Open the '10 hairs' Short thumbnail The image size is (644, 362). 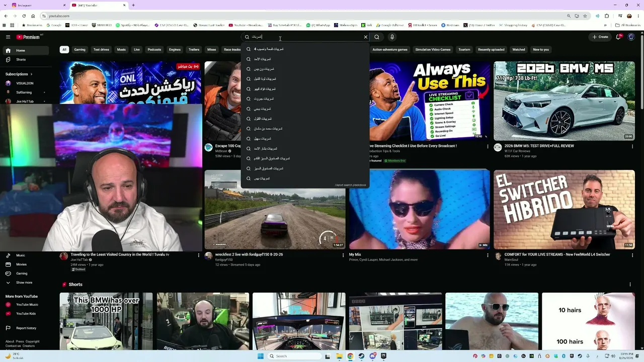tap(588, 321)
